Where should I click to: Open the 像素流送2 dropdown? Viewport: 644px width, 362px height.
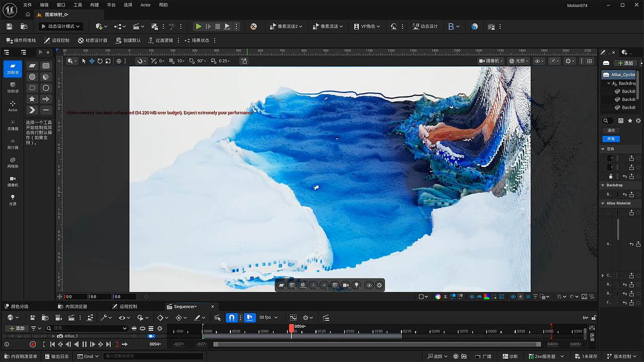pyautogui.click(x=286, y=26)
